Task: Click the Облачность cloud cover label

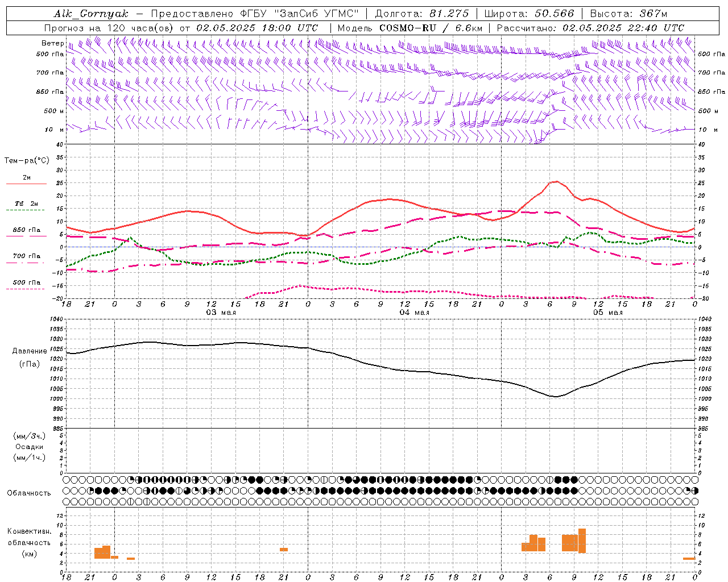Action: [x=29, y=493]
